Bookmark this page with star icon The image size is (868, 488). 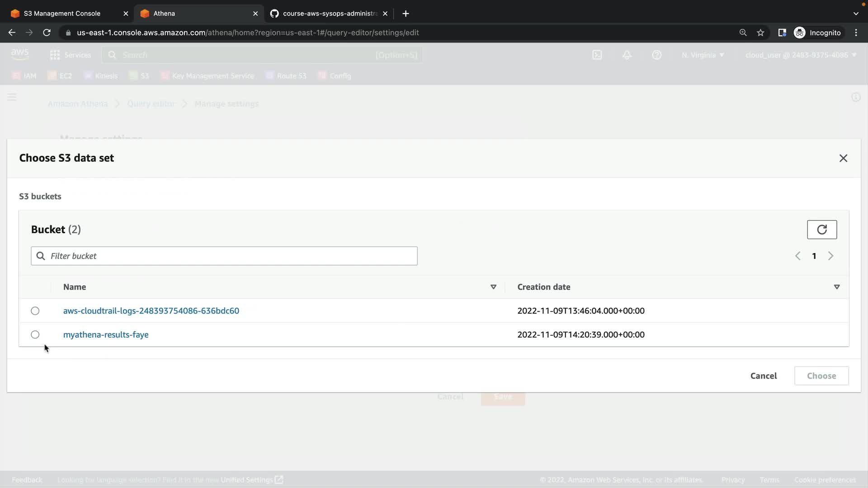point(760,33)
